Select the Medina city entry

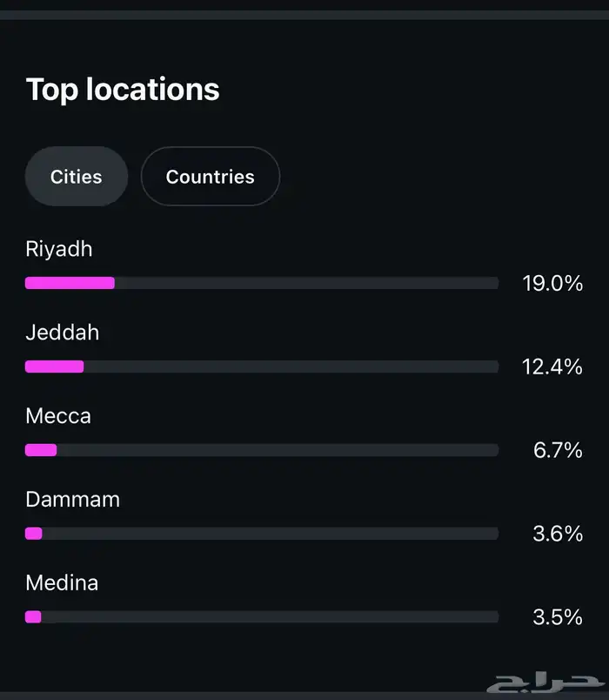click(x=62, y=583)
